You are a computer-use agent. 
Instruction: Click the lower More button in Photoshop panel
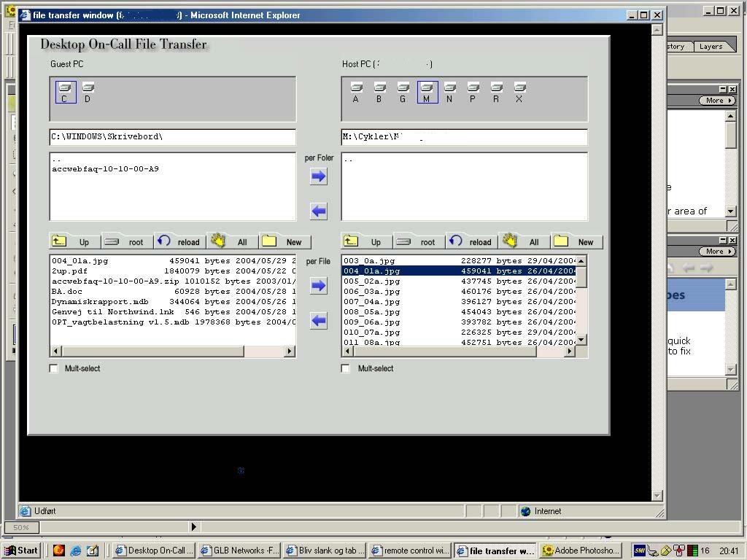click(x=718, y=252)
